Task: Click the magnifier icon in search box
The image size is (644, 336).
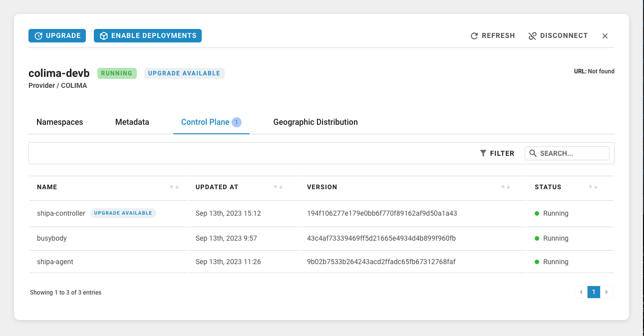Action: point(533,153)
